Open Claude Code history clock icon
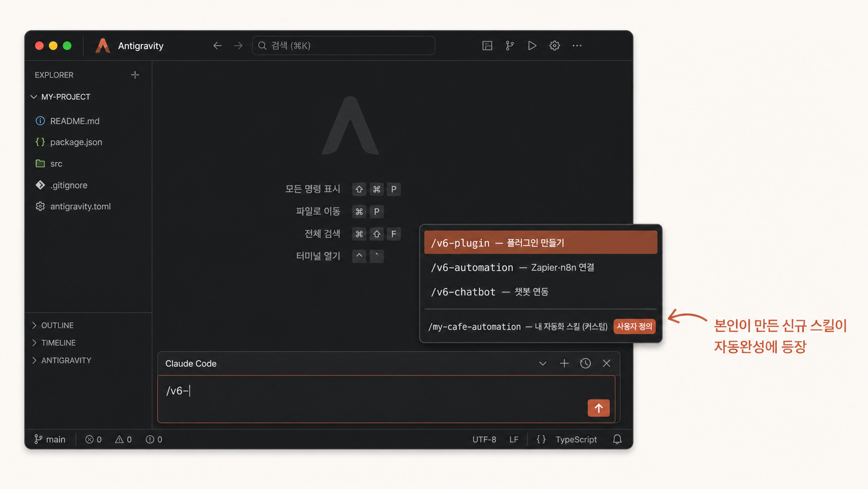868x489 pixels. [586, 363]
